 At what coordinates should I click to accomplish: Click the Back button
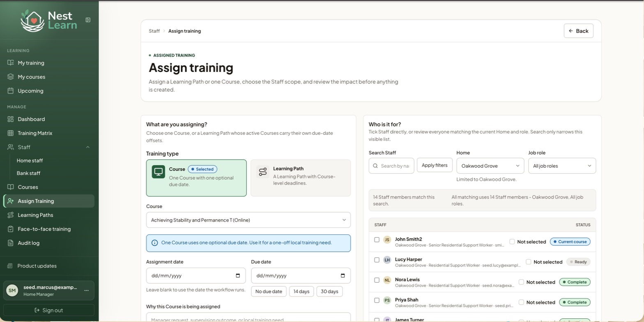point(578,31)
